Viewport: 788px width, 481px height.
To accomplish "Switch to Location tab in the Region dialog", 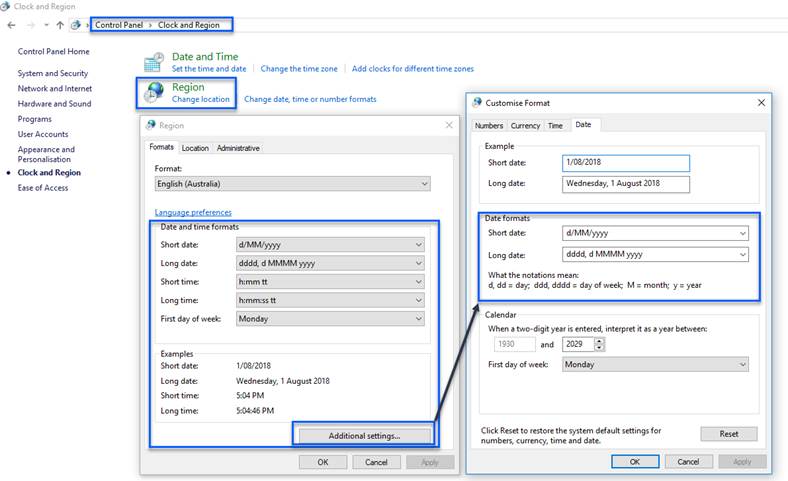I will click(x=195, y=148).
